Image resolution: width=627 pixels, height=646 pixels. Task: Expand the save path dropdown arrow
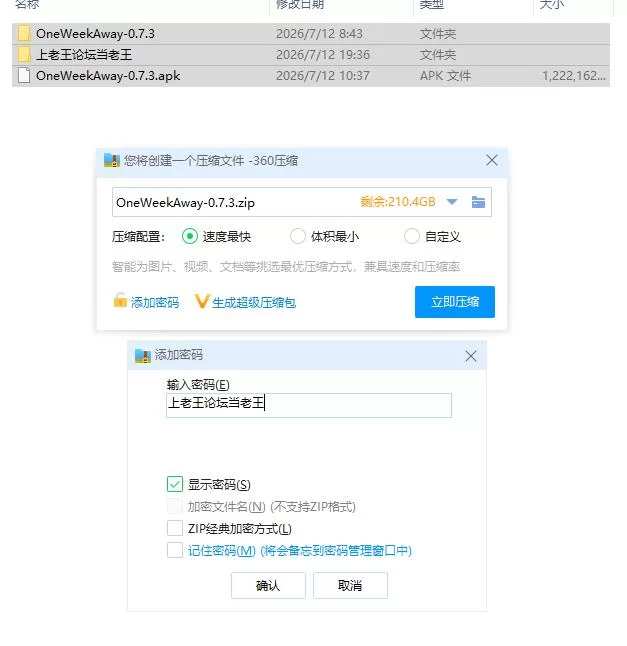click(452, 202)
